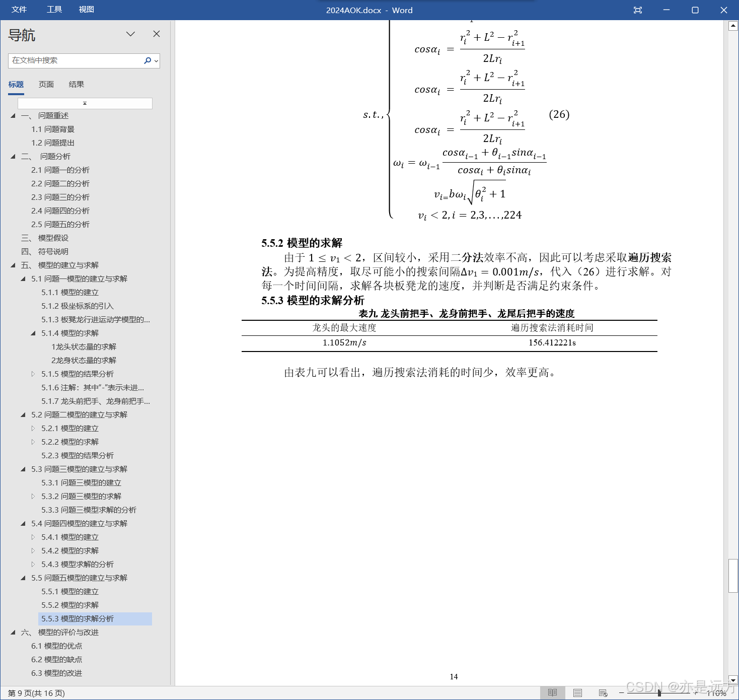Expand the 5.4.1 模型的建立 triangle

pyautogui.click(x=33, y=537)
